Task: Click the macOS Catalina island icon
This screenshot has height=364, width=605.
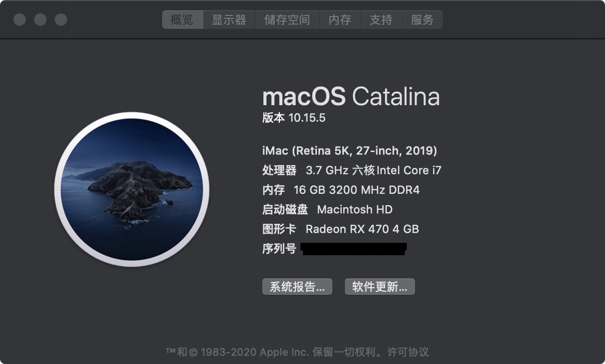Action: [x=132, y=189]
